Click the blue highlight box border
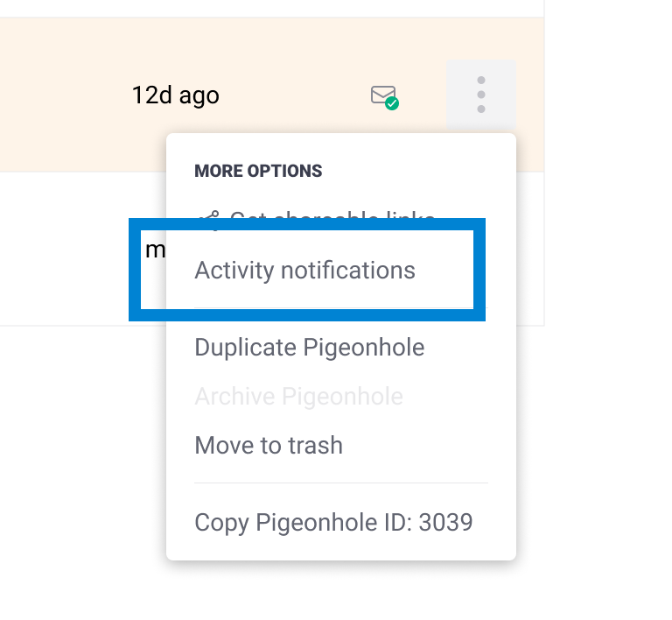Viewport: 672px width, 620px height. [x=479, y=270]
